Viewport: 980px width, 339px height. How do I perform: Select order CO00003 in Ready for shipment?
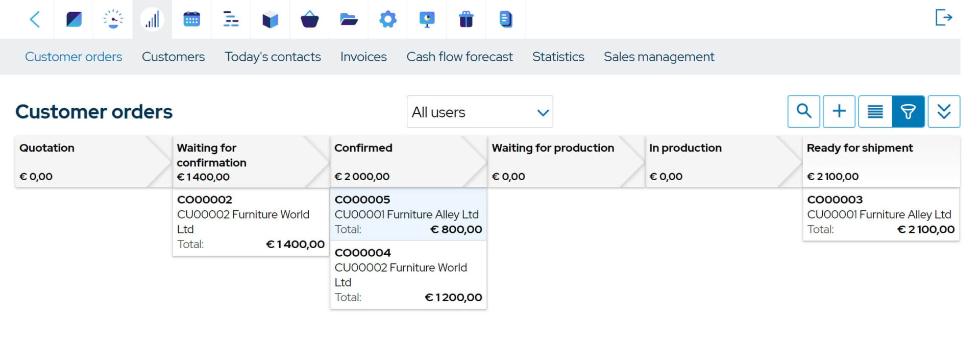pos(880,214)
